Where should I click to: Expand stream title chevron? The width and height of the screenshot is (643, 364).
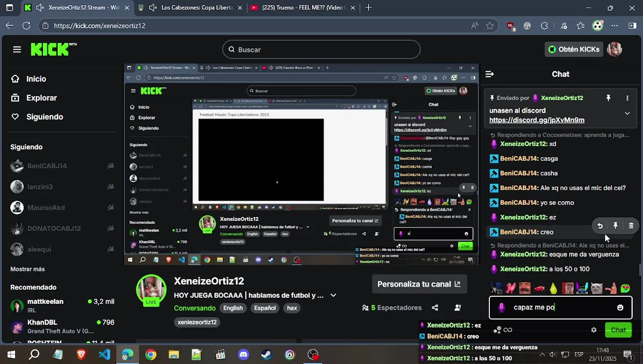(333, 295)
